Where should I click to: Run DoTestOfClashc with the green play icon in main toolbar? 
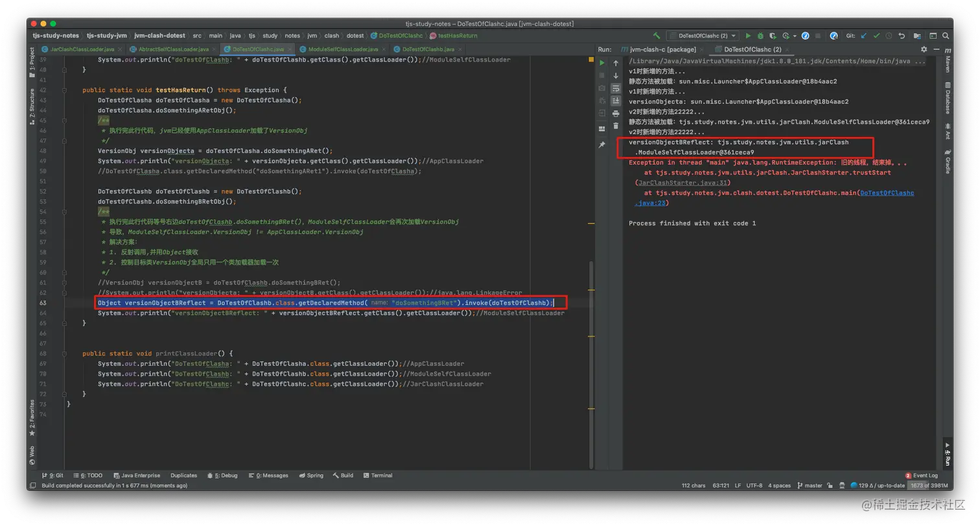click(749, 36)
